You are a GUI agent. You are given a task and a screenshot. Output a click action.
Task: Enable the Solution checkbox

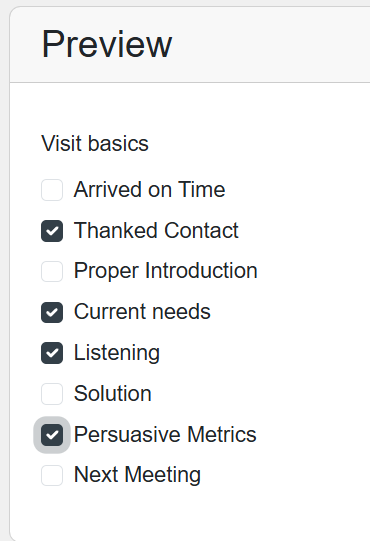(52, 394)
